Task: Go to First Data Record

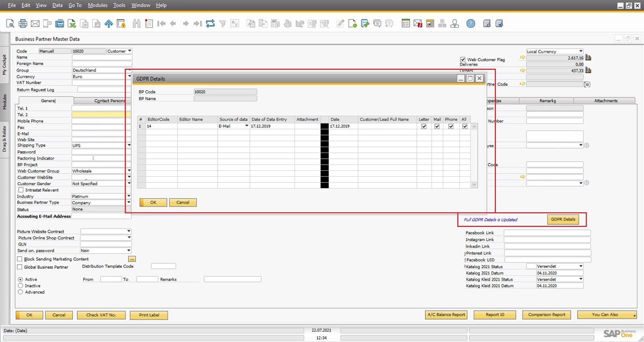Action: tap(161, 24)
